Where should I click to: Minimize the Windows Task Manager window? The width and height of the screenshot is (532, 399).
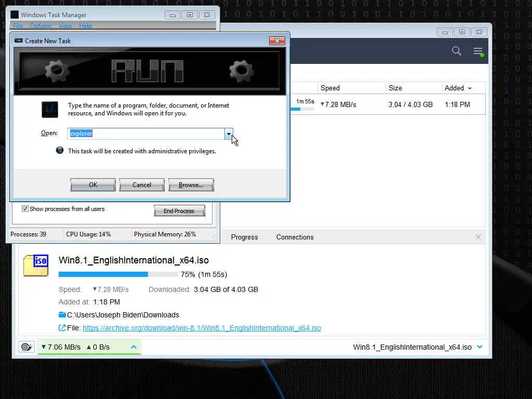point(172,15)
